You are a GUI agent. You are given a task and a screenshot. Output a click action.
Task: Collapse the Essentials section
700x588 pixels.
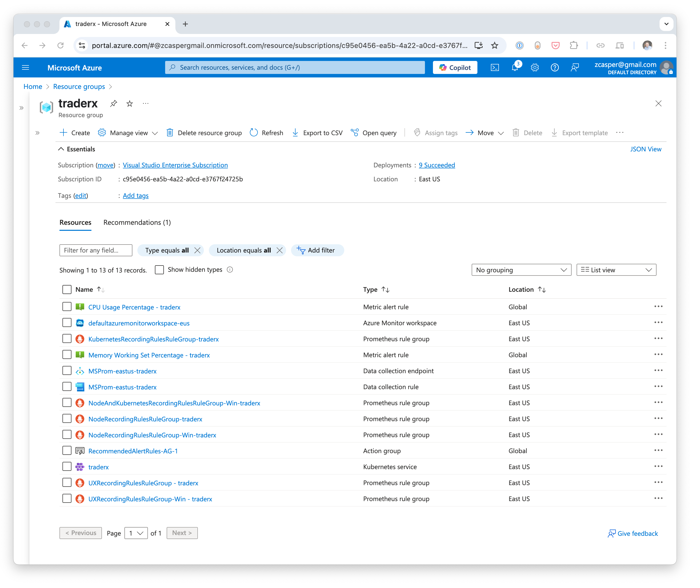[x=77, y=149]
